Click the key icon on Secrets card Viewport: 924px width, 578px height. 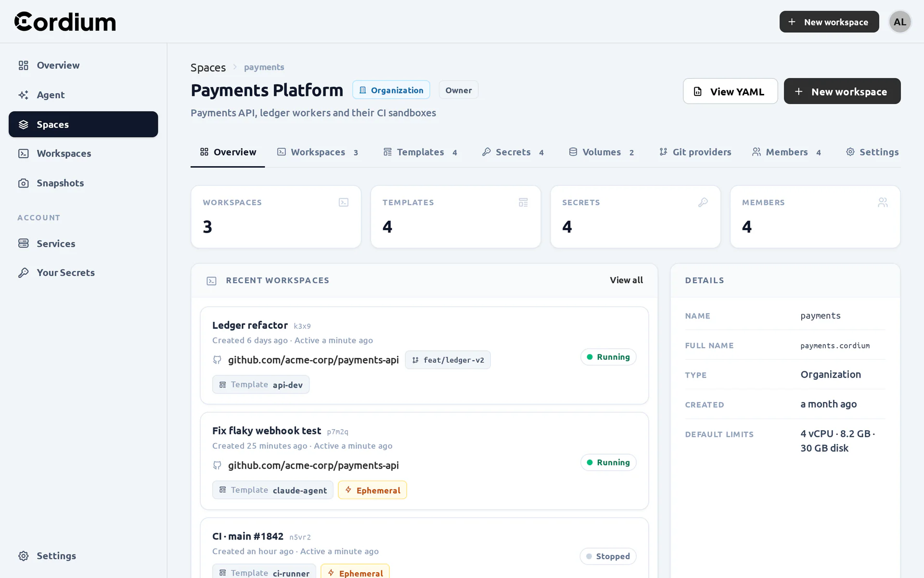click(703, 202)
